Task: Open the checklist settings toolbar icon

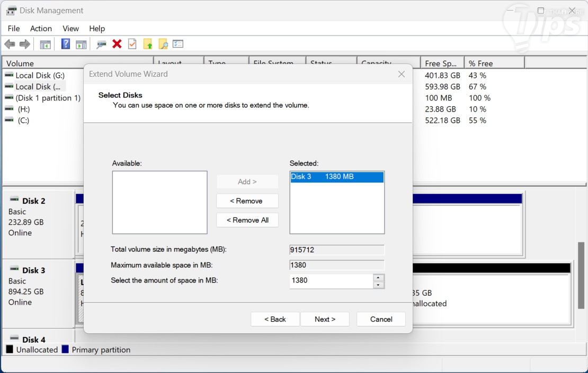Action: [x=178, y=44]
